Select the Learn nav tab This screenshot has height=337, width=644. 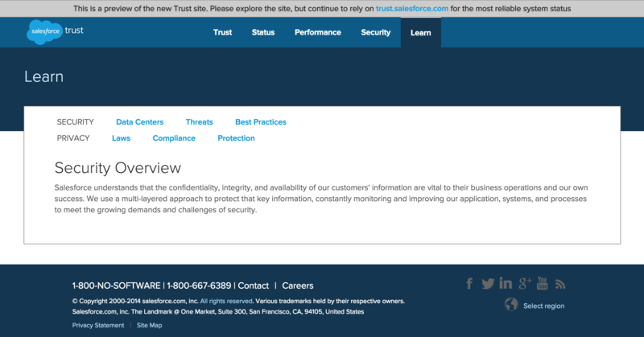point(421,33)
